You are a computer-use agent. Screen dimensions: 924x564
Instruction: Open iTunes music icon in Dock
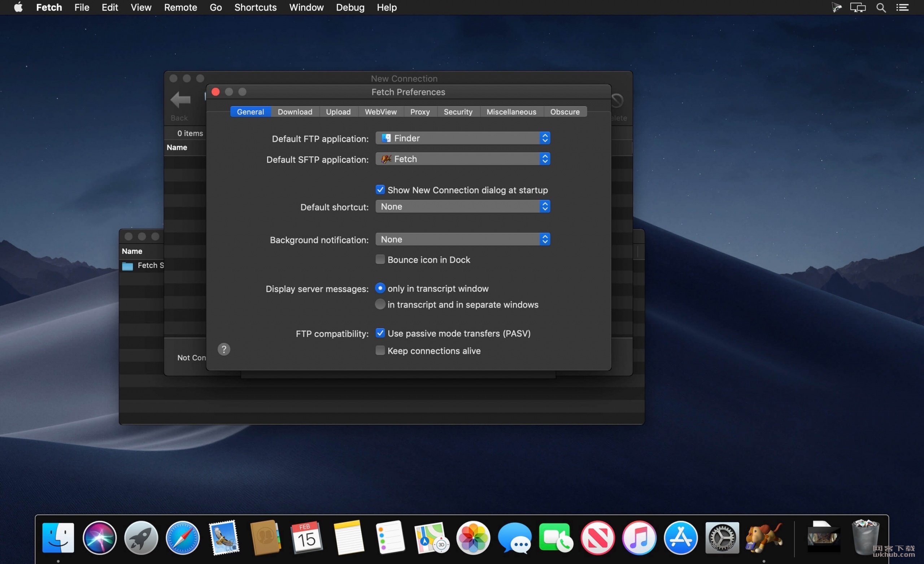tap(639, 538)
